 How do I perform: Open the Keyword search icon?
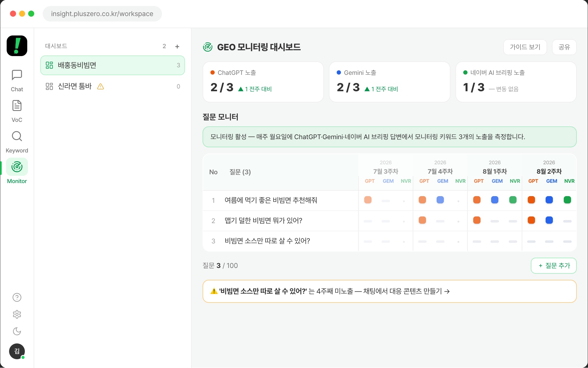(17, 136)
